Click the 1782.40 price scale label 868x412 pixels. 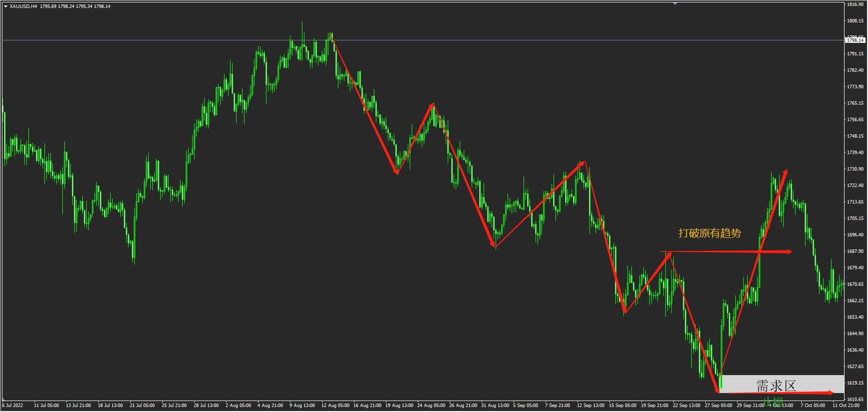(x=856, y=70)
